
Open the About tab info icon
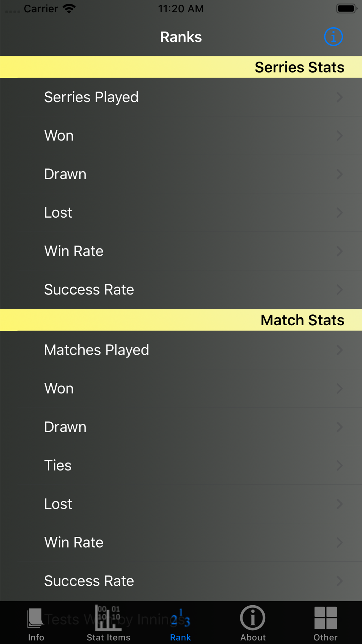pyautogui.click(x=253, y=618)
